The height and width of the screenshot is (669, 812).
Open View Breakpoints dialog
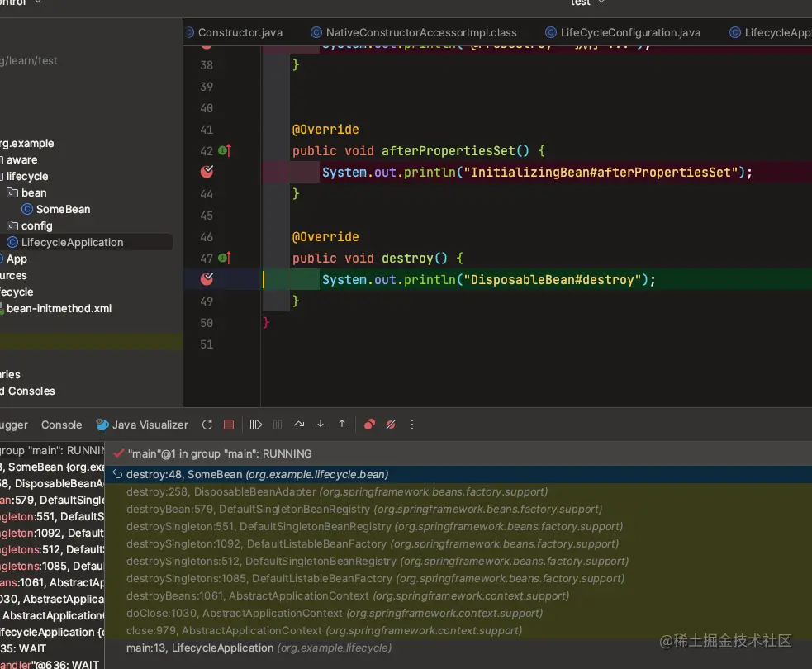(369, 425)
